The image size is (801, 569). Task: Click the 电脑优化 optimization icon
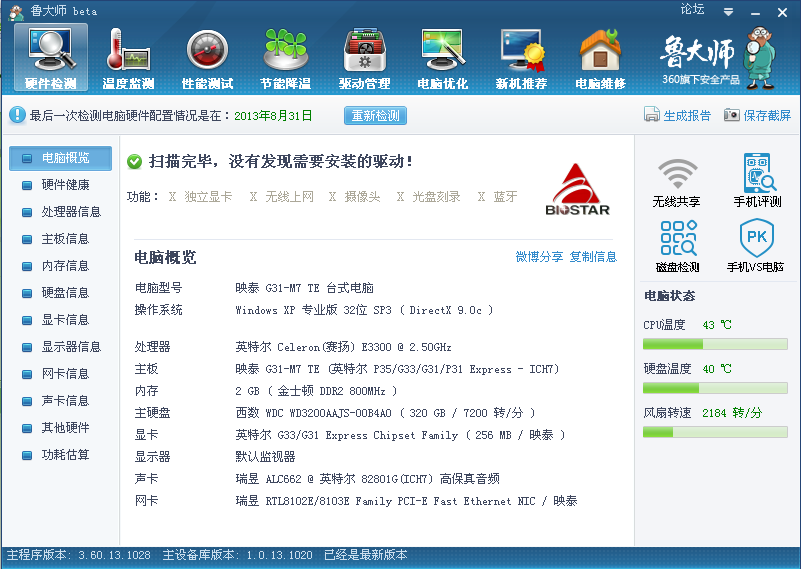443,57
